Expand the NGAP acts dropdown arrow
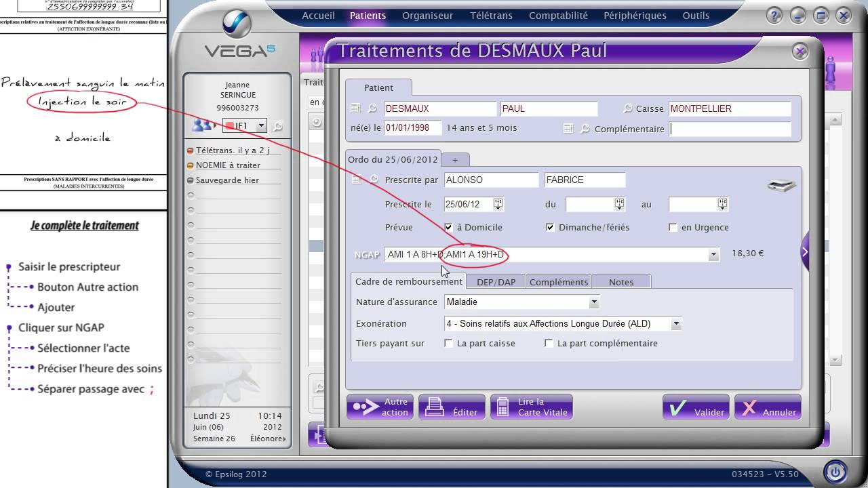The image size is (868, 488). 713,255
